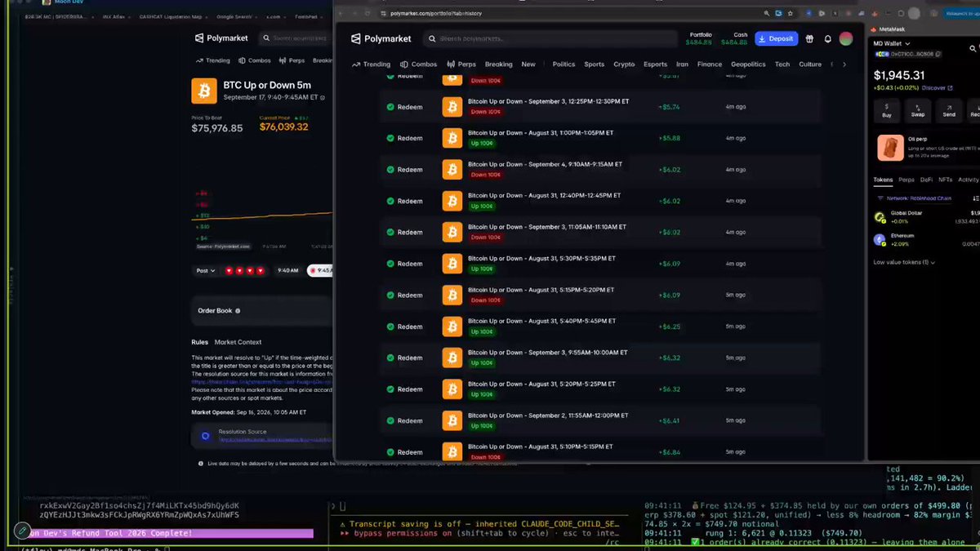Click the zoom magnifier icon in the address bar
Image resolution: width=980 pixels, height=551 pixels.
(x=767, y=13)
